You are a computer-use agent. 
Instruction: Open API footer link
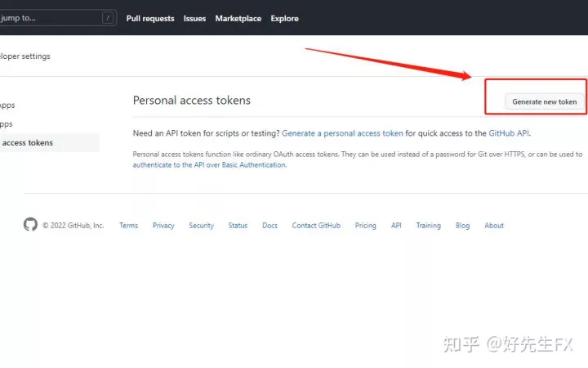[x=396, y=226]
